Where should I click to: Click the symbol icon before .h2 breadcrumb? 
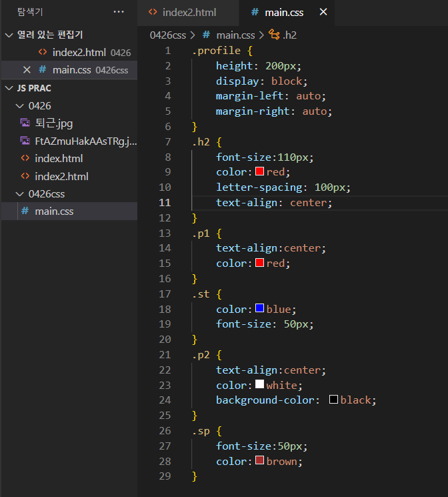[x=274, y=35]
